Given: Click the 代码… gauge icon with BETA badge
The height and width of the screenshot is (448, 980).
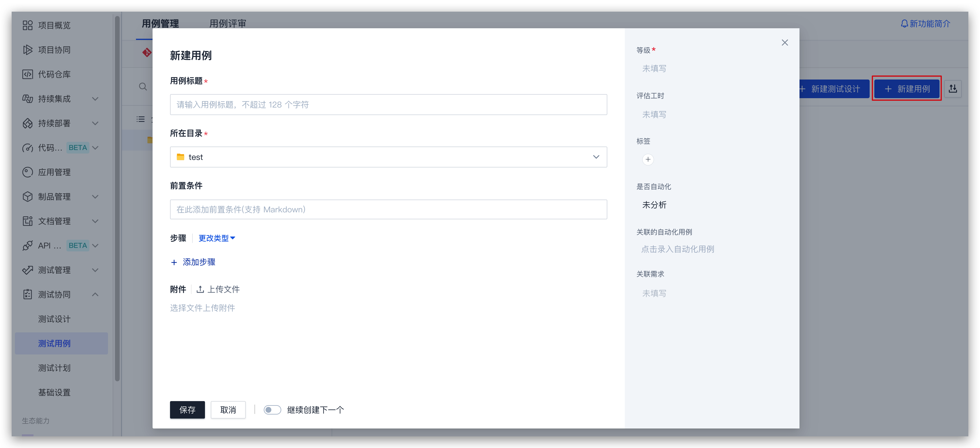Looking at the screenshot, I should [27, 148].
